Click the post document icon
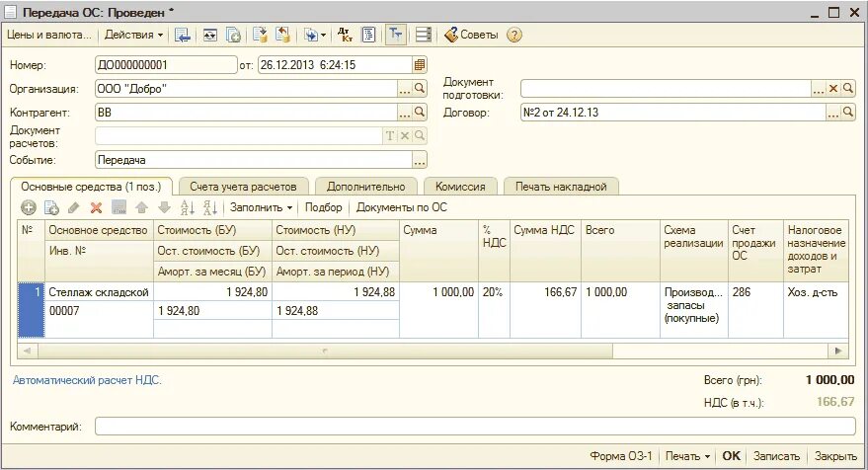 (260, 35)
